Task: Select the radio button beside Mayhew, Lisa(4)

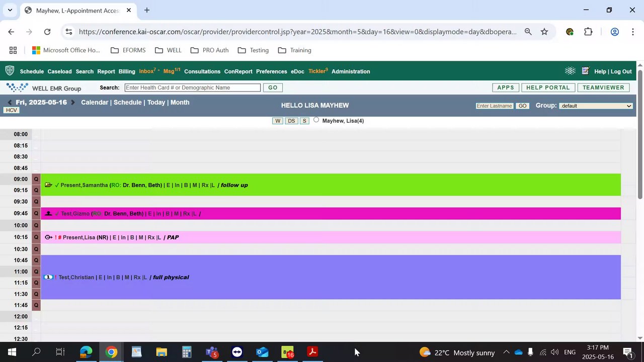Action: tap(316, 120)
